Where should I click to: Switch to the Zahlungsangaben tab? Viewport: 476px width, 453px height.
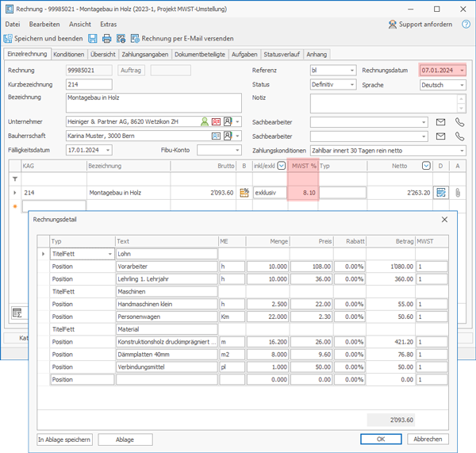(145, 55)
